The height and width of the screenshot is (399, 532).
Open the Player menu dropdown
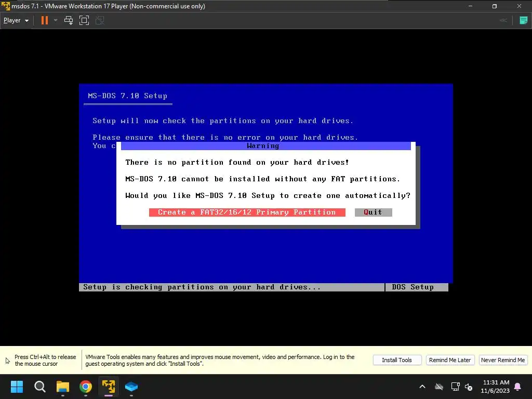coord(16,20)
